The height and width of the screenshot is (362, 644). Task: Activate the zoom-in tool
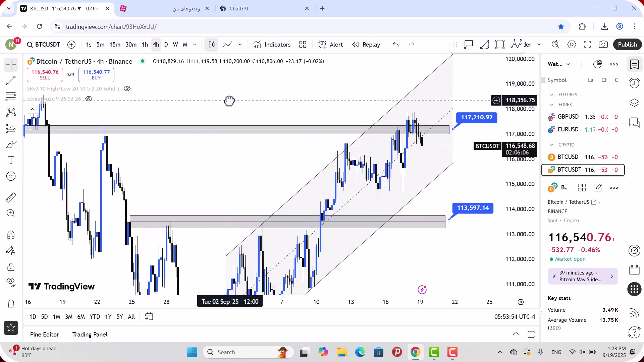coord(11,213)
